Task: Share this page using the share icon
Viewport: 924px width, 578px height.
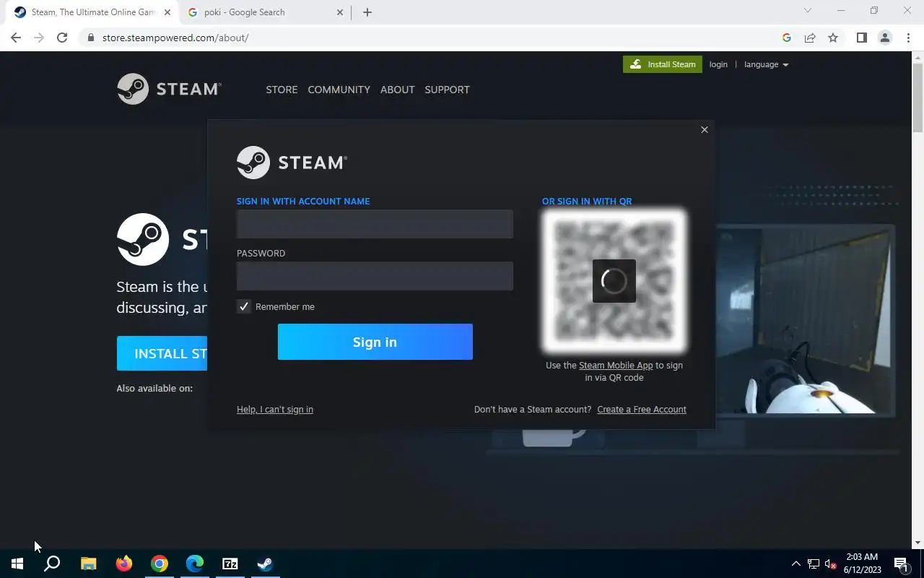Action: tap(810, 38)
